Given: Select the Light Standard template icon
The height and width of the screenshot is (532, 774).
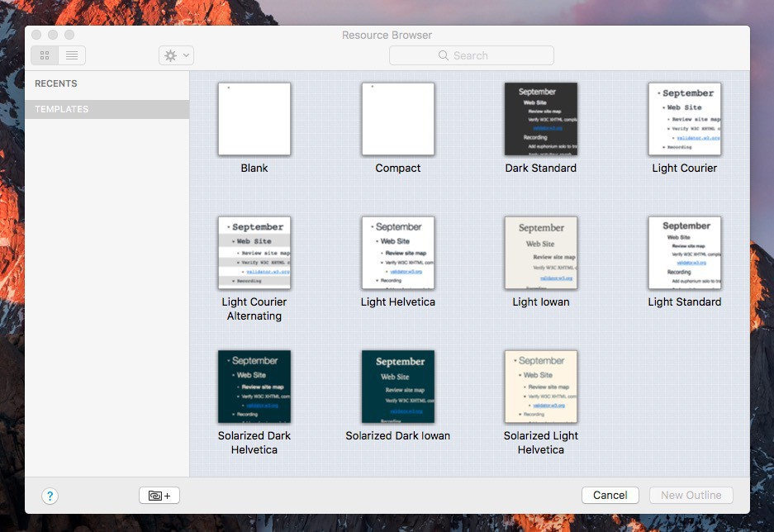Looking at the screenshot, I should coord(685,253).
